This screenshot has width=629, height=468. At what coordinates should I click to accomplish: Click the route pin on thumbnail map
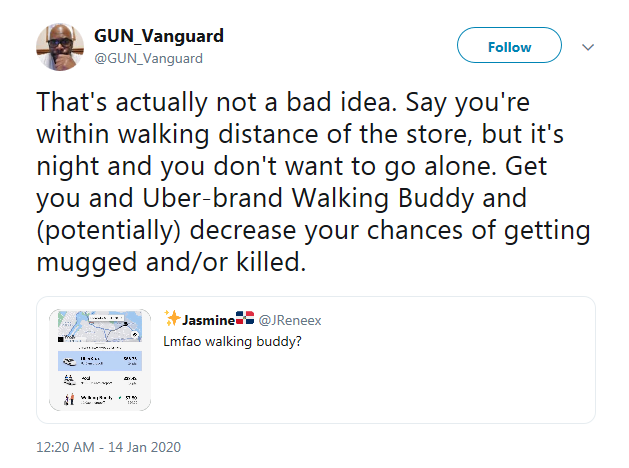pyautogui.click(x=124, y=325)
